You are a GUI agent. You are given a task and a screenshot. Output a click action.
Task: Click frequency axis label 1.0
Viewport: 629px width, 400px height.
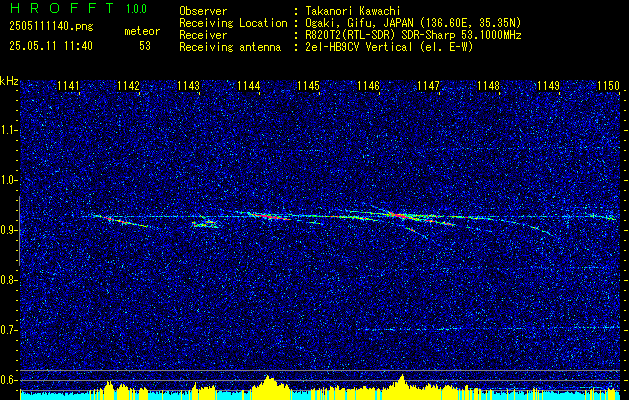9,180
